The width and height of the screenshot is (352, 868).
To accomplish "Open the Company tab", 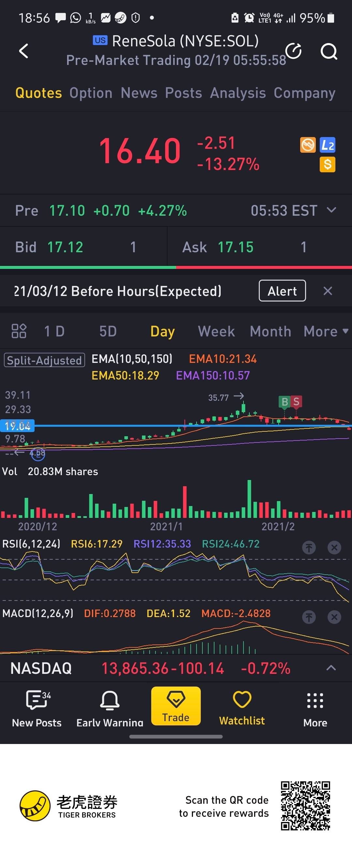I will [x=304, y=94].
